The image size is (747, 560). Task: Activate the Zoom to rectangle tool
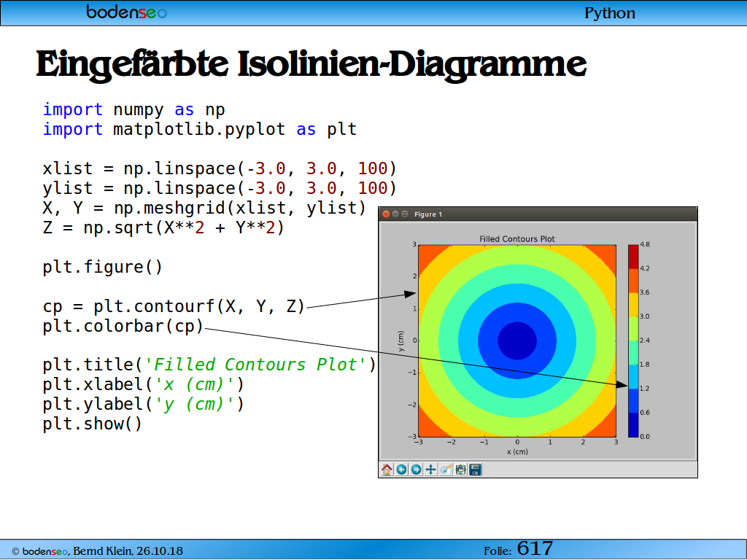pyautogui.click(x=446, y=470)
